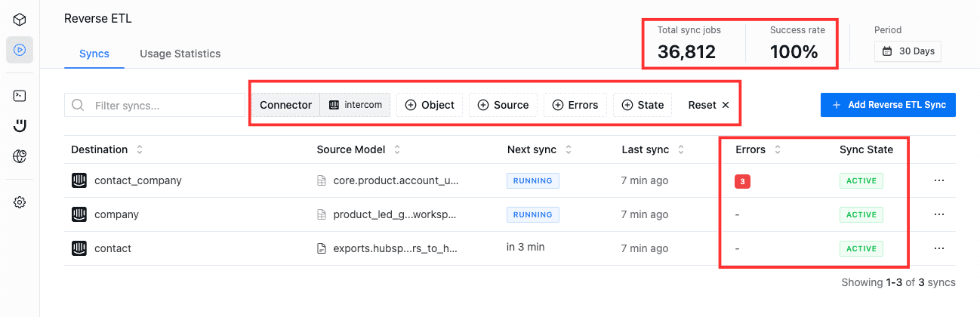Image resolution: width=980 pixels, height=317 pixels.
Task: Click the Filter syncs input field
Action: [x=155, y=105]
